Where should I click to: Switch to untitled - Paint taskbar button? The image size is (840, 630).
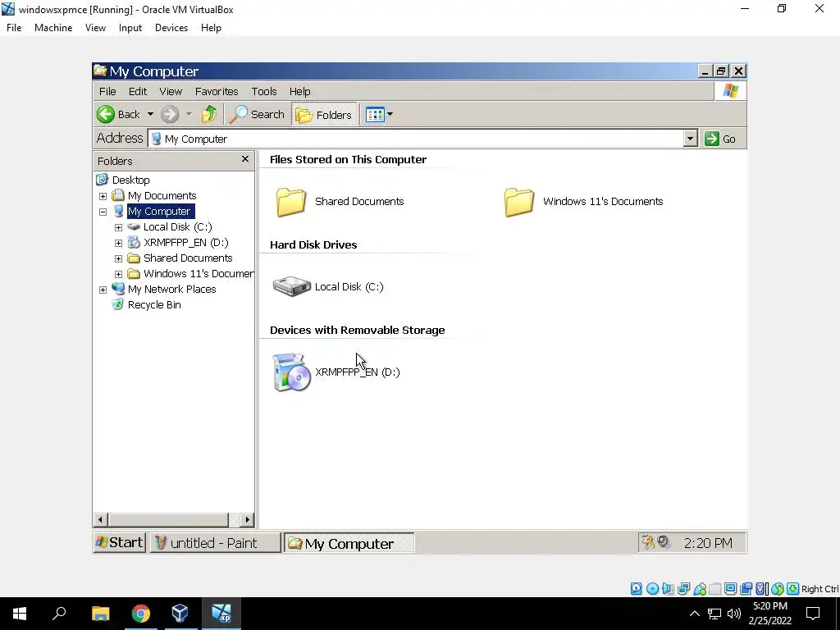pos(214,543)
